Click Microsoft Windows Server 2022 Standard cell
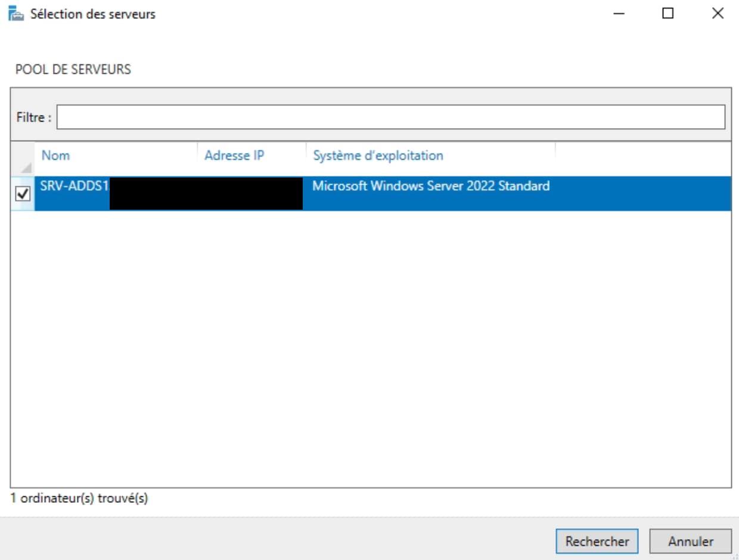Screen dimensions: 739x560 click(x=430, y=186)
